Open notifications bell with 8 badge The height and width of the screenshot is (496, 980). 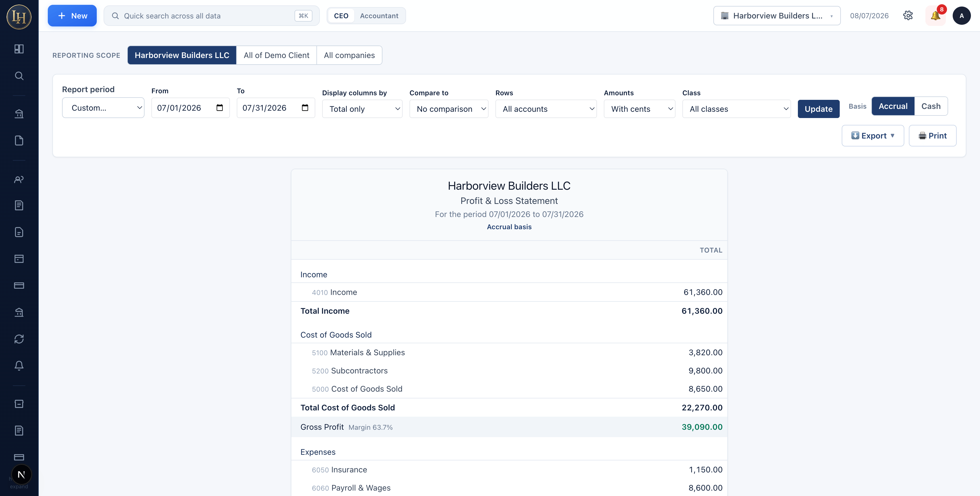point(936,16)
